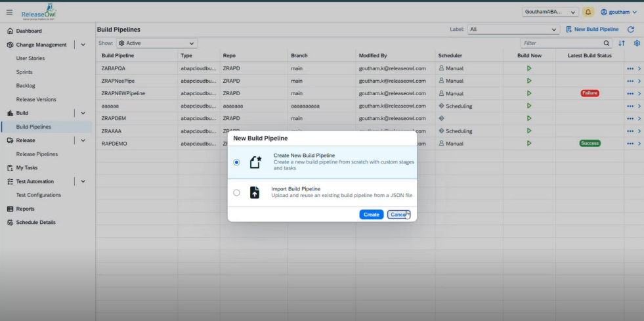Select Create New Build Pipeline radio button
Screen dimensions: 644x321
tap(236, 163)
